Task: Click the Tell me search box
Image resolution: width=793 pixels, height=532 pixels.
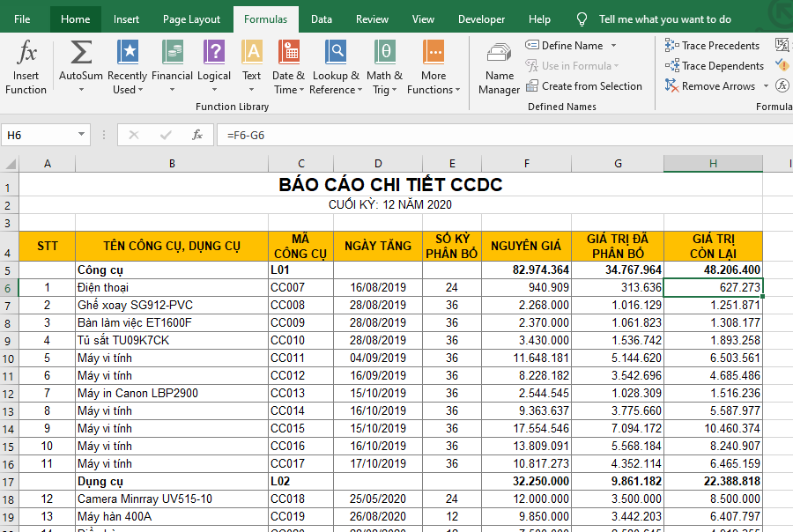Action: 664,18
